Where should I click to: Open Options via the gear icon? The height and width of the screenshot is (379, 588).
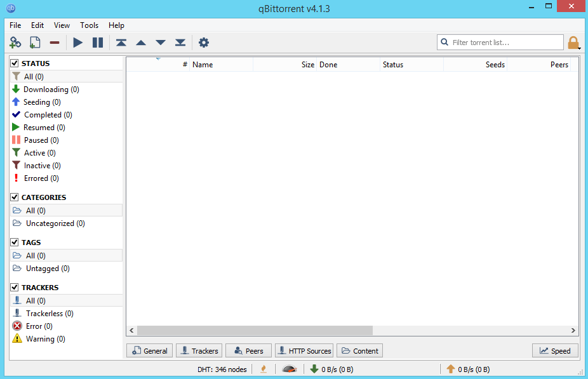coord(204,43)
